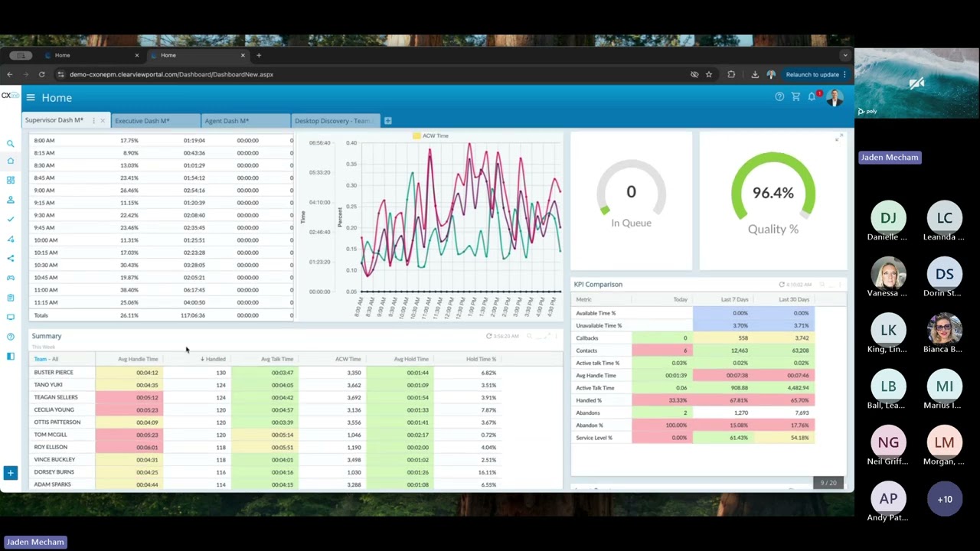Click the eye-slash icon in address bar
This screenshot has width=980, height=551.
(694, 74)
